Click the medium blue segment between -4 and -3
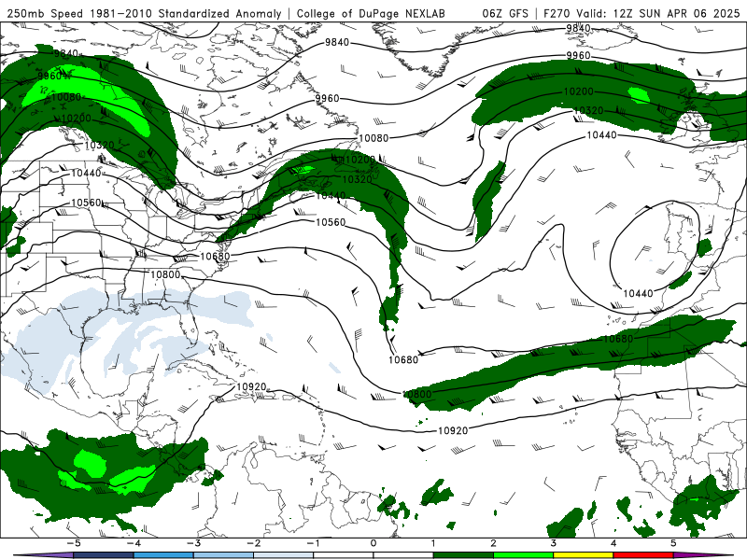 pyautogui.click(x=163, y=555)
